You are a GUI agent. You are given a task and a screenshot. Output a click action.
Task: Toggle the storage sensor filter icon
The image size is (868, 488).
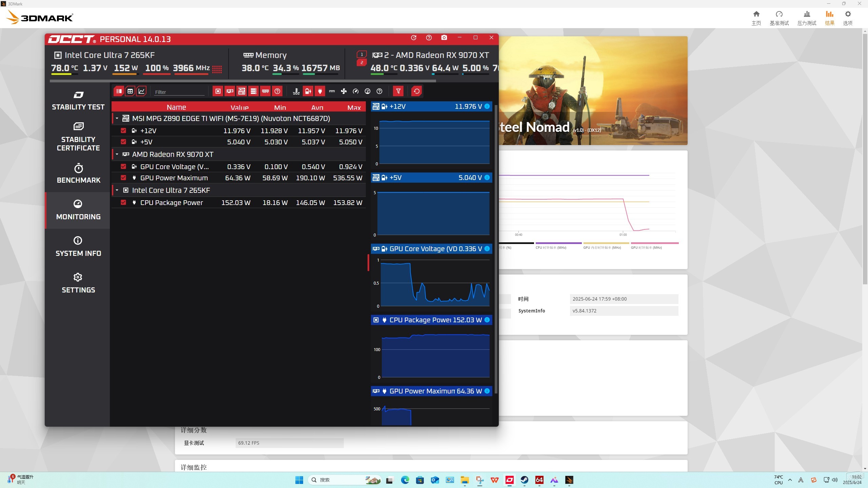[x=254, y=91]
